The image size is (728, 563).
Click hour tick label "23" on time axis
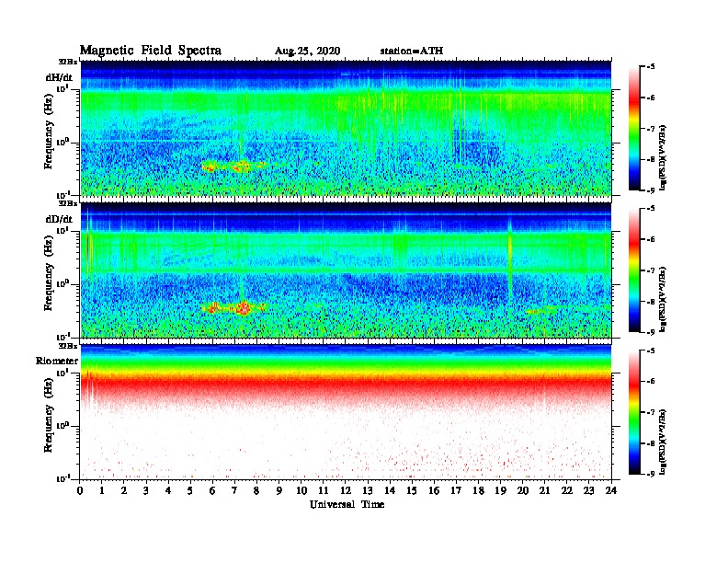(589, 490)
